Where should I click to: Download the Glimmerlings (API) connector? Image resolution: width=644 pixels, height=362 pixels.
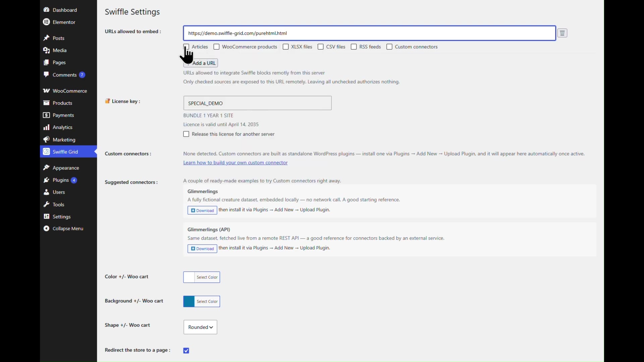click(x=202, y=249)
